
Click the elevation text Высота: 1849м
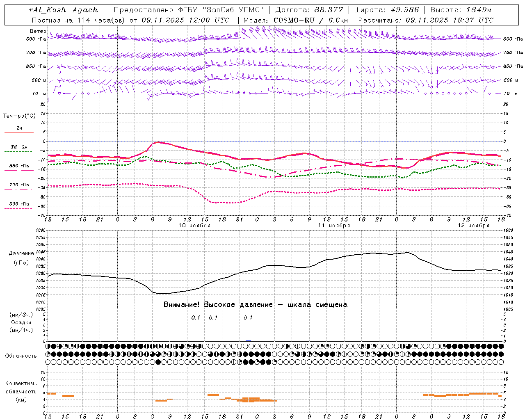click(x=461, y=10)
